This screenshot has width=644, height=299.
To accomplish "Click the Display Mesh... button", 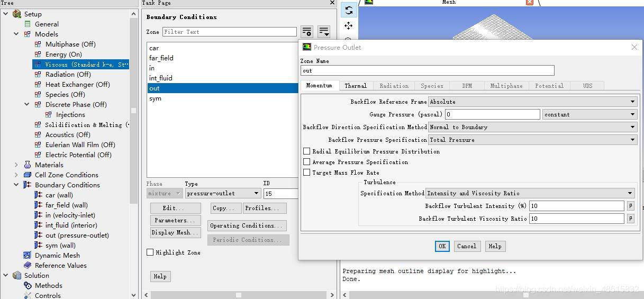I will click(x=176, y=232).
